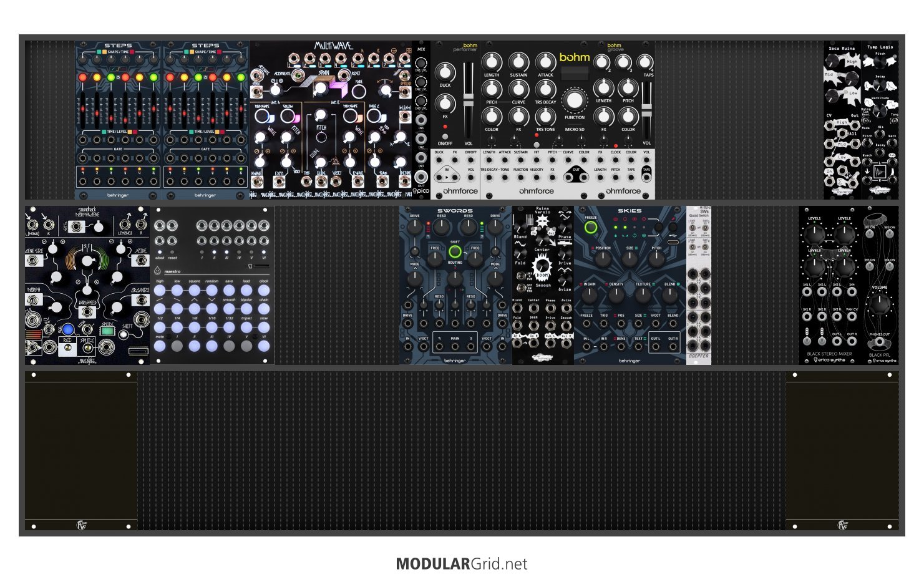
Task: Click the Skies OUT L jack
Action: [656, 347]
